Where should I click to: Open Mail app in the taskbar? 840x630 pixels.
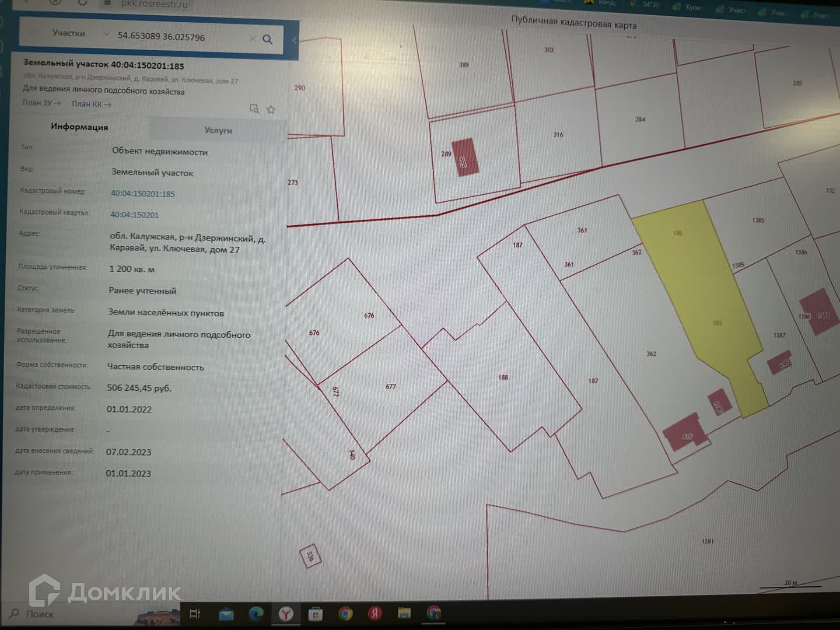click(226, 614)
